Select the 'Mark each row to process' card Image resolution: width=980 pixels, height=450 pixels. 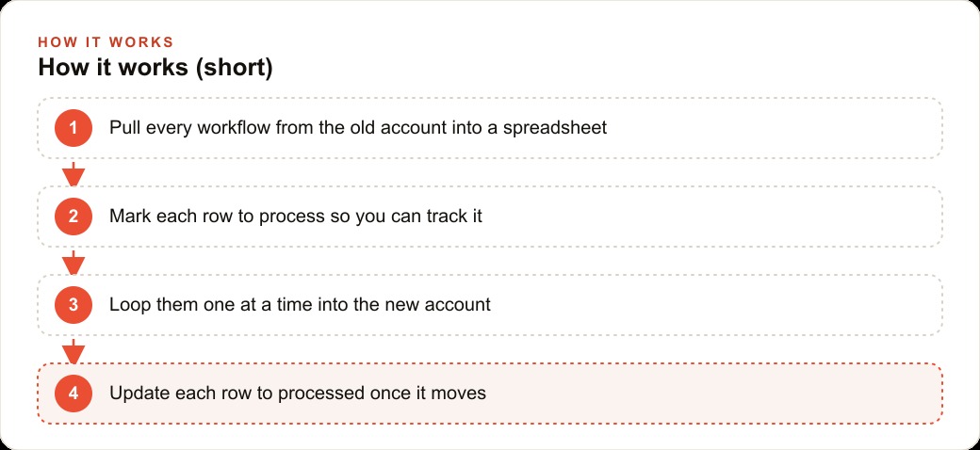(x=490, y=217)
